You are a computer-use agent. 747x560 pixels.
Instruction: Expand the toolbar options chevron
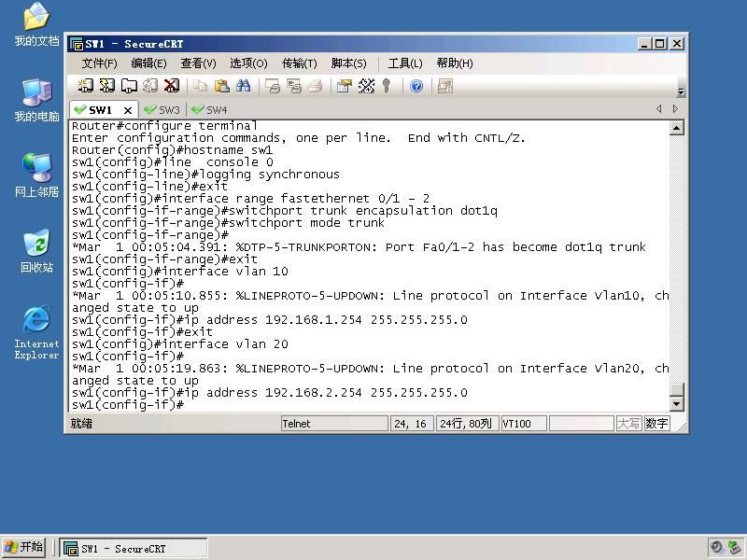point(681,91)
